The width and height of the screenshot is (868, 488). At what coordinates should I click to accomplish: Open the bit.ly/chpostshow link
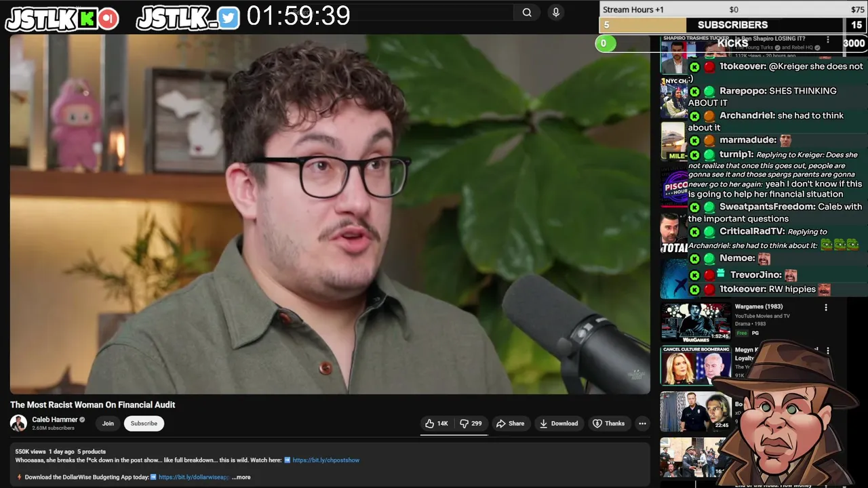pos(326,460)
